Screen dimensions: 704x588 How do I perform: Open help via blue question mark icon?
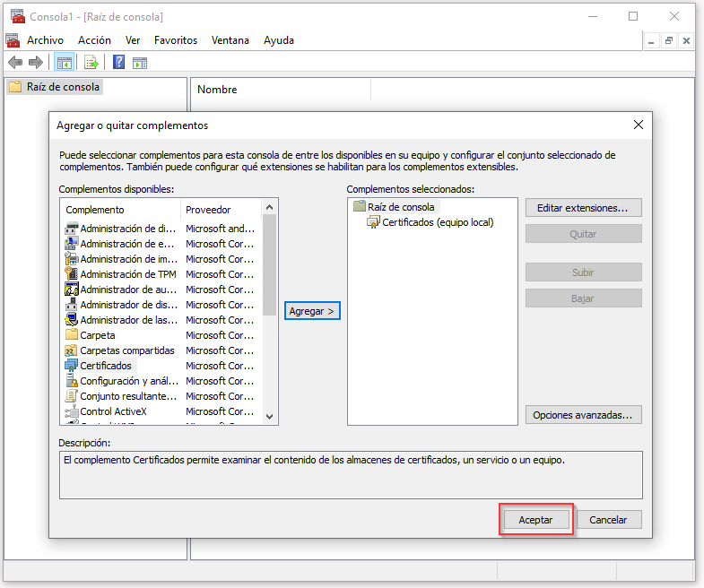click(118, 62)
